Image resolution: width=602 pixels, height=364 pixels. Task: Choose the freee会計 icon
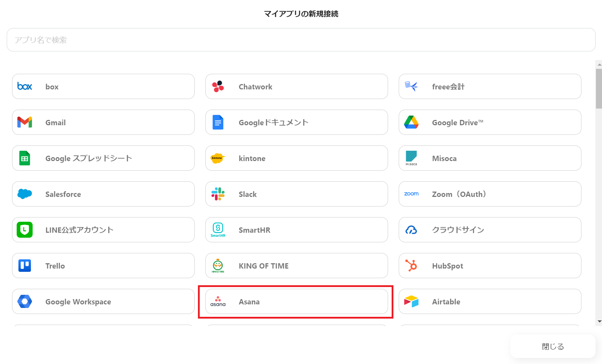click(x=411, y=86)
